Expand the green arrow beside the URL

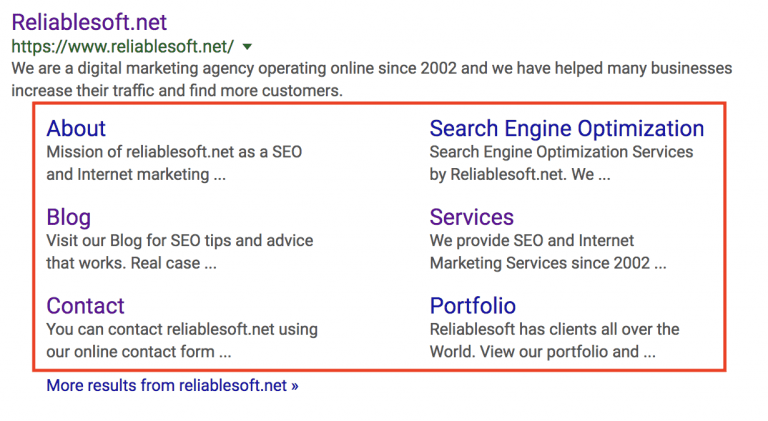[247, 47]
